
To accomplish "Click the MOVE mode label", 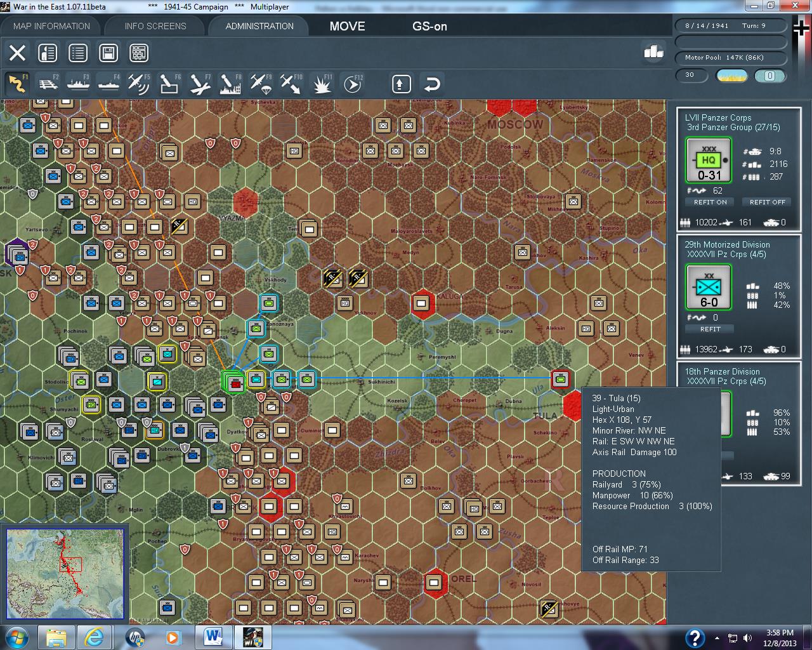I will (x=347, y=26).
